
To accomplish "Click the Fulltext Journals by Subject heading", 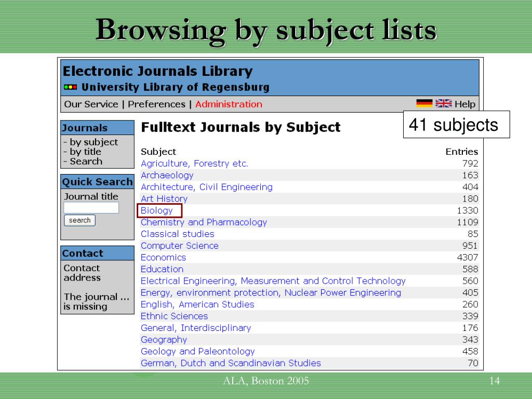I will click(241, 128).
